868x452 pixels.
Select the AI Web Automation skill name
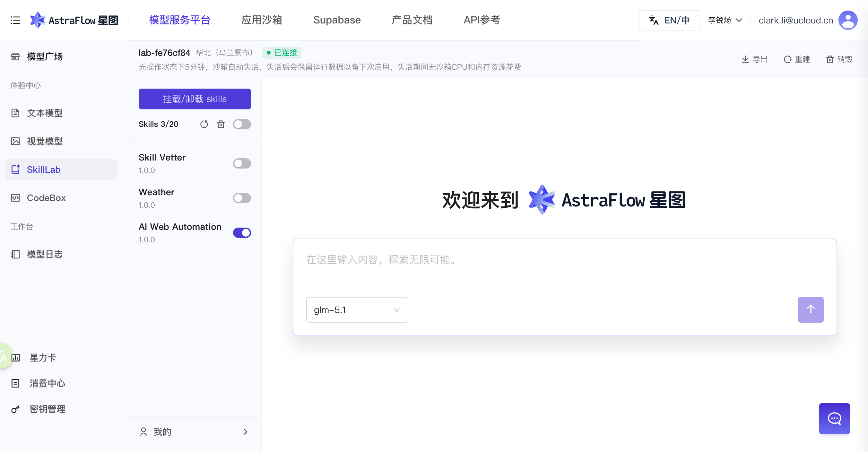tap(180, 227)
